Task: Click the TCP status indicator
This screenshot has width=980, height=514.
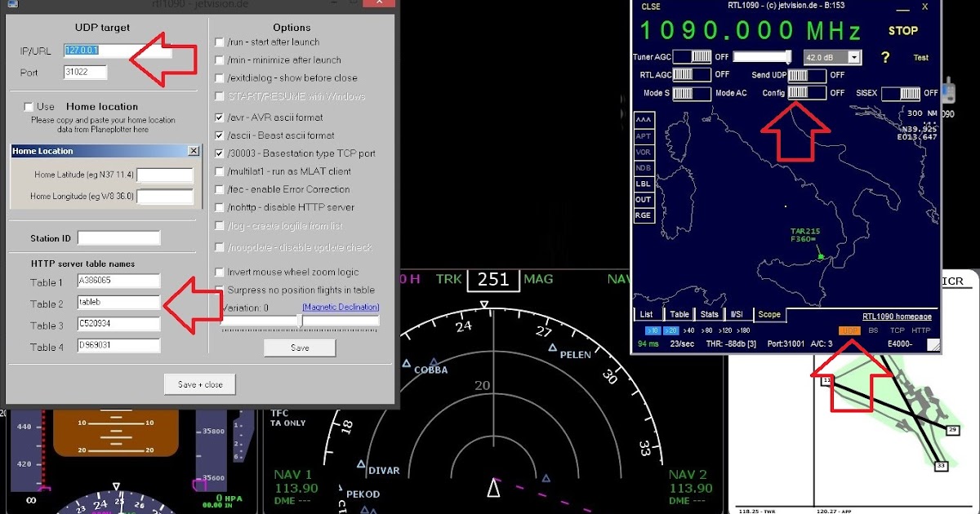Action: [x=898, y=330]
